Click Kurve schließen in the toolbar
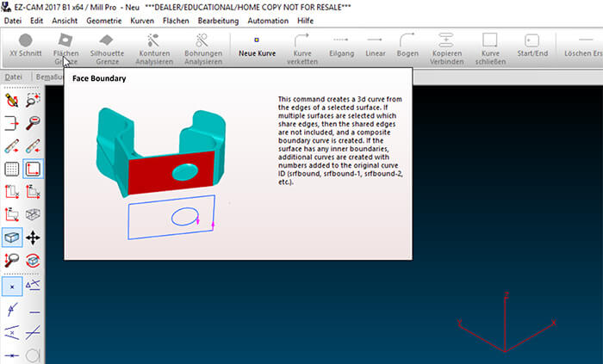Image resolution: width=603 pixels, height=364 pixels. tap(489, 47)
